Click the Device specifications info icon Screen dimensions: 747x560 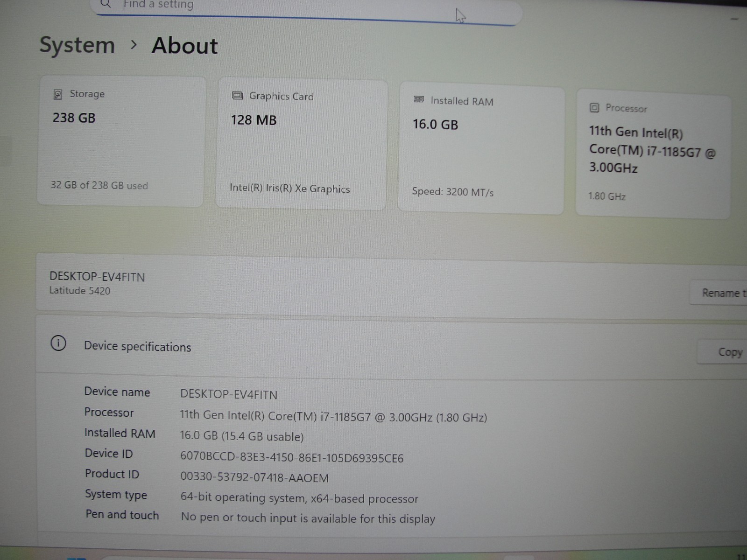pyautogui.click(x=58, y=343)
